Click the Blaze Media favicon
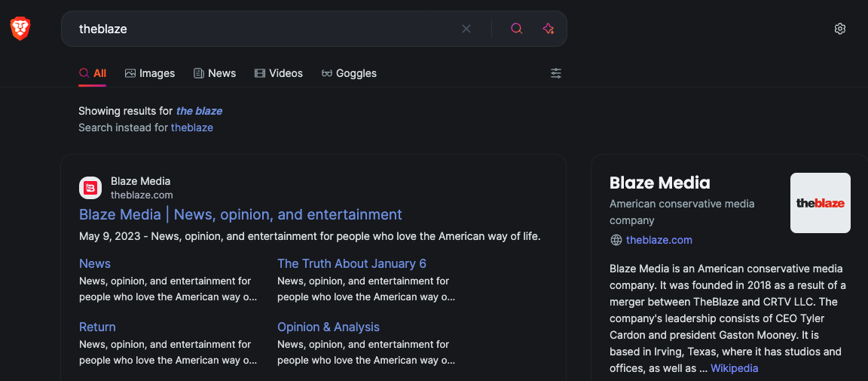Viewport: 868px width, 381px height. [x=90, y=188]
